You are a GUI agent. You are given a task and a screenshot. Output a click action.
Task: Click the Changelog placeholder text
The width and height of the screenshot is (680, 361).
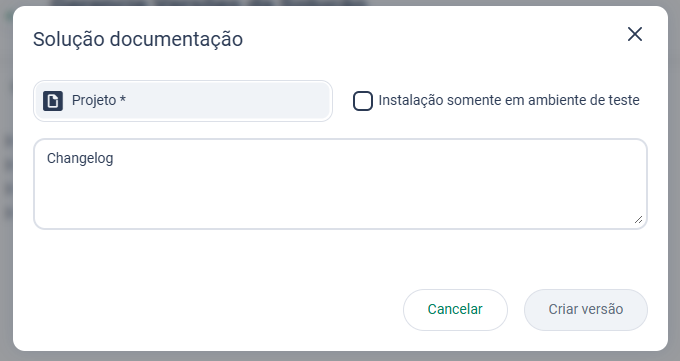[80, 158]
